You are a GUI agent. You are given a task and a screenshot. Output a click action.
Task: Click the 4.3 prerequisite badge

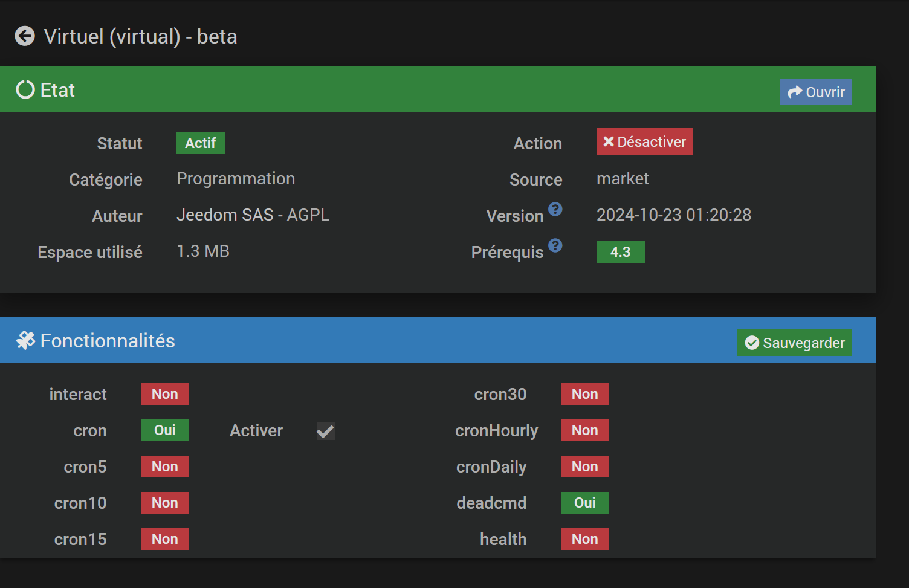tap(621, 252)
